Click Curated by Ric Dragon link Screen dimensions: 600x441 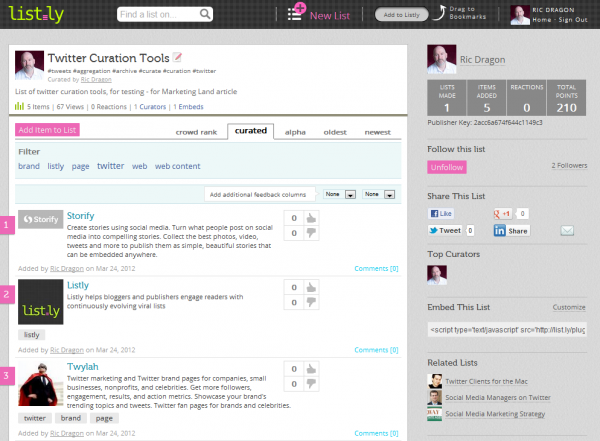pos(96,80)
